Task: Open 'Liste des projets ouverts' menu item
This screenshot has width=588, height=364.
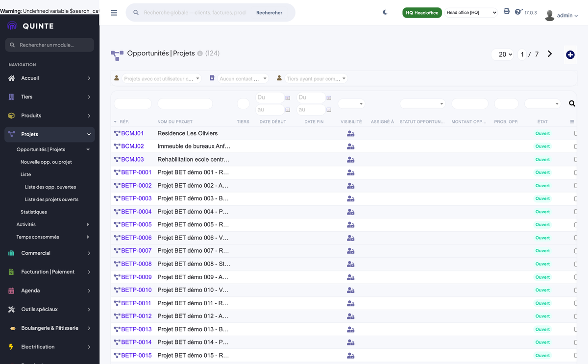Action: coord(51,199)
